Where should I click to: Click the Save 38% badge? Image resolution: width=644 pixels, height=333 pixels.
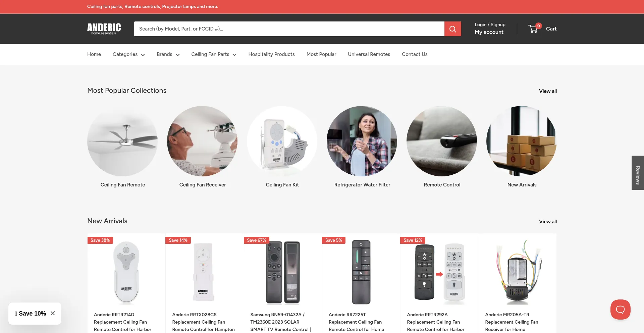pos(100,240)
